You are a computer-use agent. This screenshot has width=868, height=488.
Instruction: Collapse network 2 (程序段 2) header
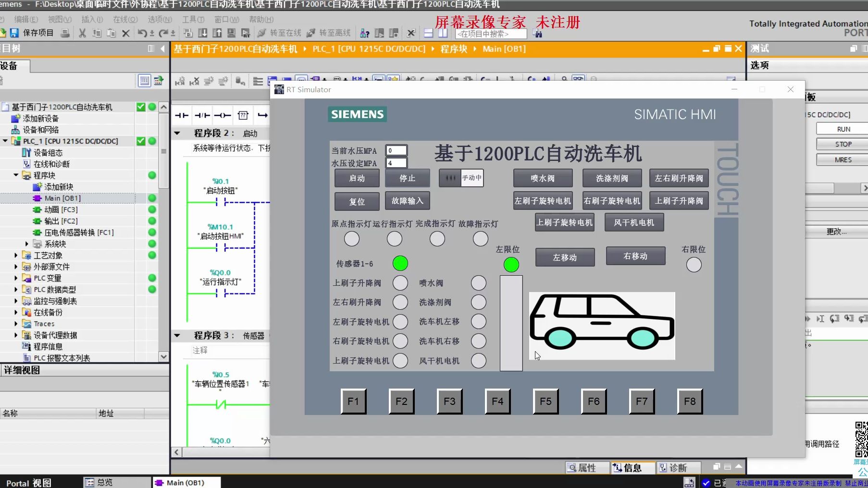[x=177, y=133]
